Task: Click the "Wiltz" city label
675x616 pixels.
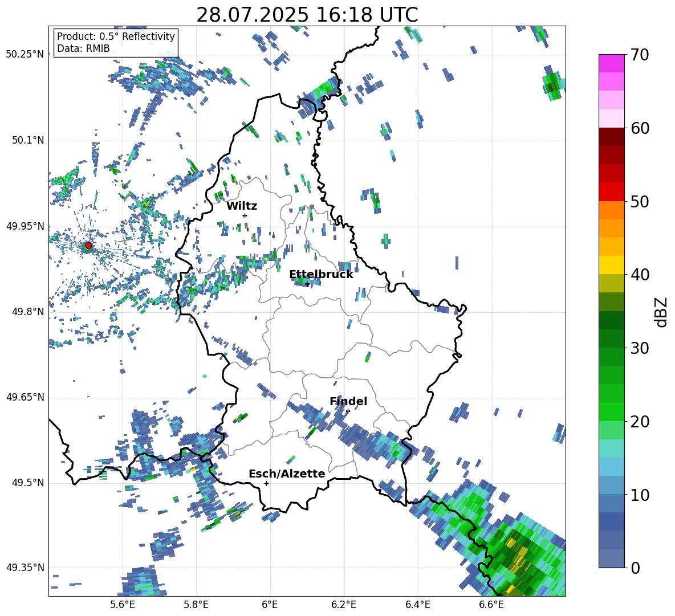Action: point(242,206)
